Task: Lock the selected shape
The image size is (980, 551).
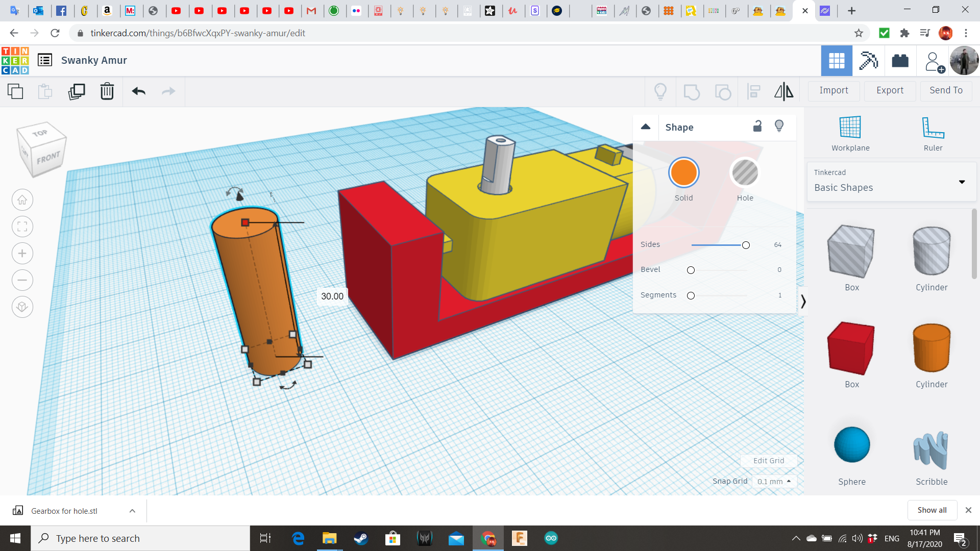Action: pyautogui.click(x=757, y=126)
